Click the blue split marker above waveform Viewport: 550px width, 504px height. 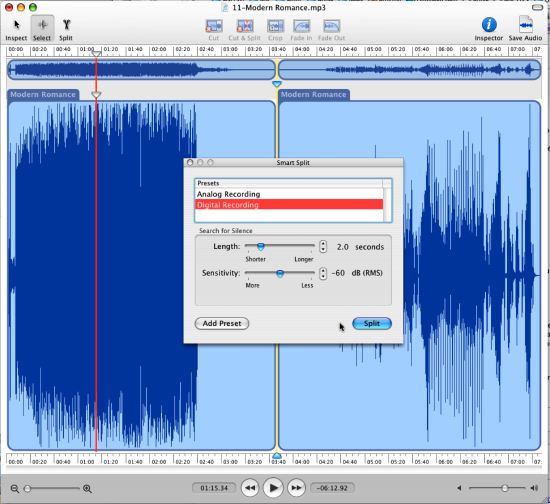point(277,84)
